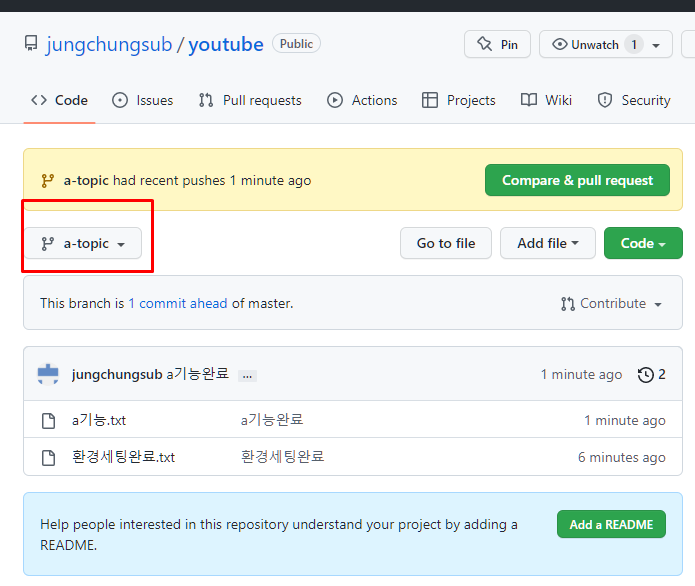Pin this repository with the Pin button
Viewport: 695px width, 586px height.
coord(497,44)
